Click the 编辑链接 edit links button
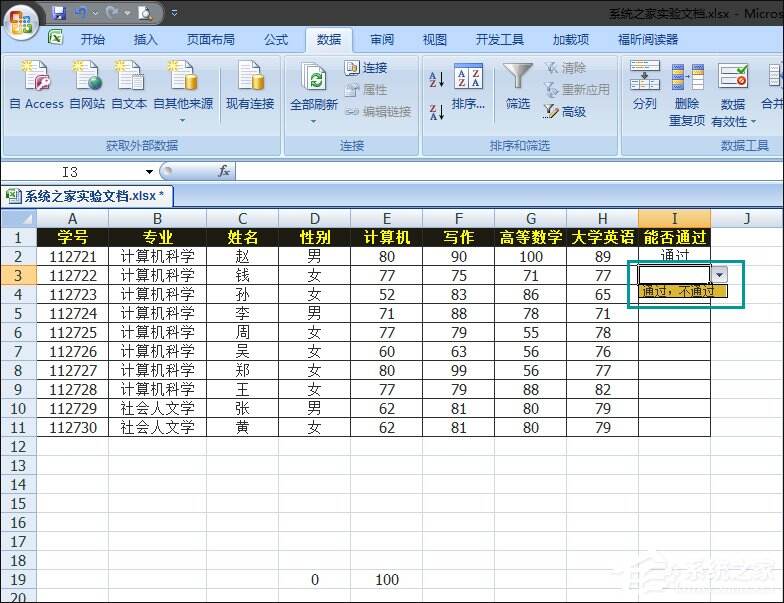Screen dimensions: 784x603 378,112
